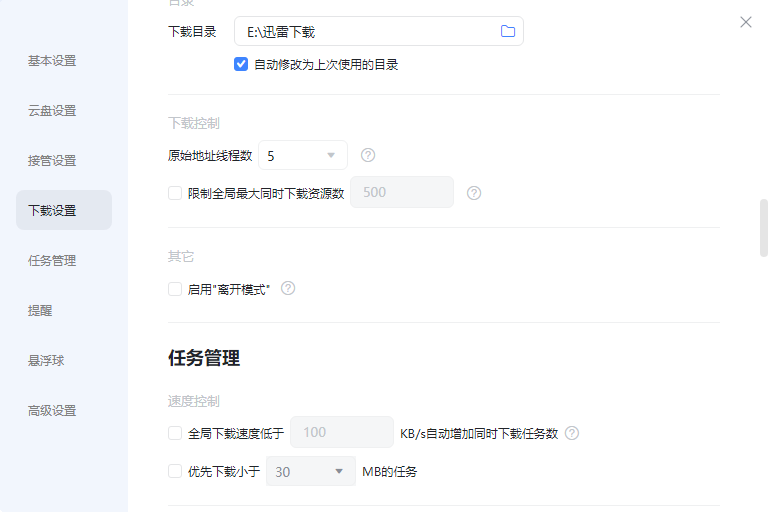Viewport: 768px width, 512px height.
Task: Show help for 离开模式 option
Action: [288, 289]
